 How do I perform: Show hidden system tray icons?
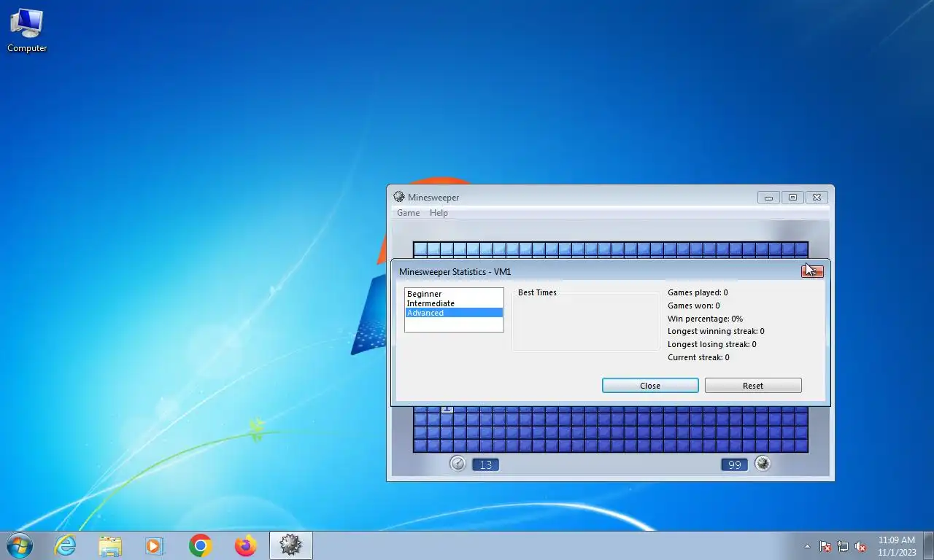(x=807, y=546)
